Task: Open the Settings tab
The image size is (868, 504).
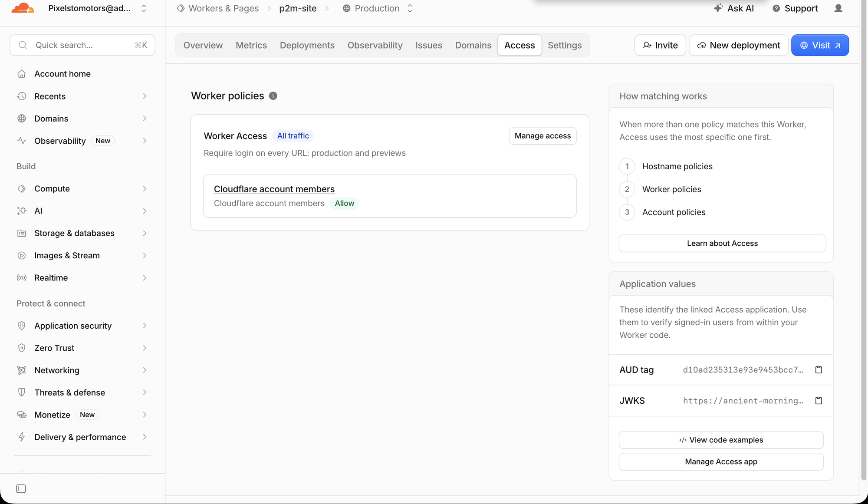Action: [x=565, y=45]
